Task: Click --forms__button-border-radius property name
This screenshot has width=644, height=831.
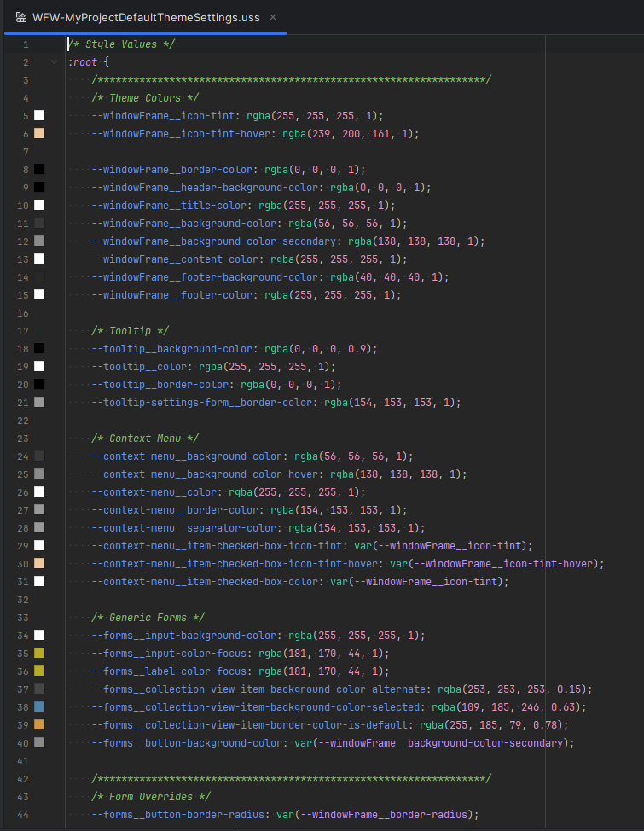Action: point(177,815)
